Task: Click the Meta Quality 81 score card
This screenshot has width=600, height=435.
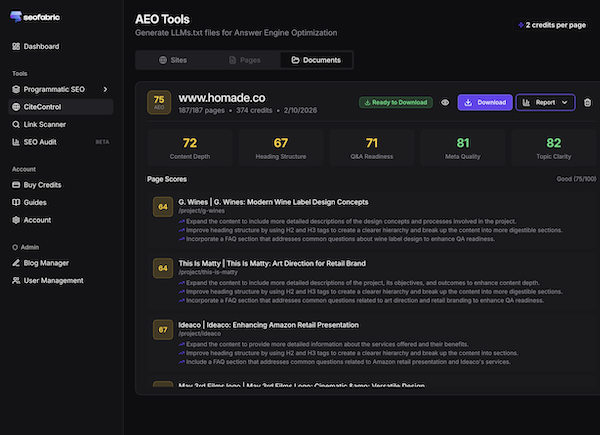Action: (x=463, y=148)
